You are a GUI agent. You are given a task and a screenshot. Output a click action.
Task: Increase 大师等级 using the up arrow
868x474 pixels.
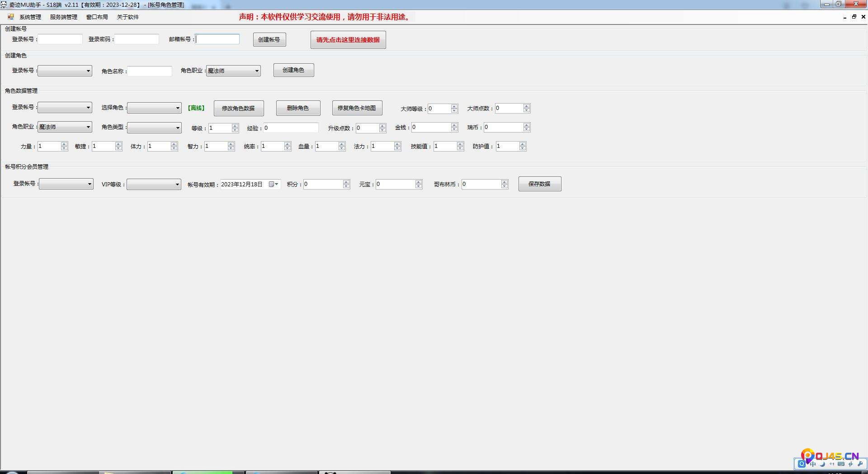[454, 106]
